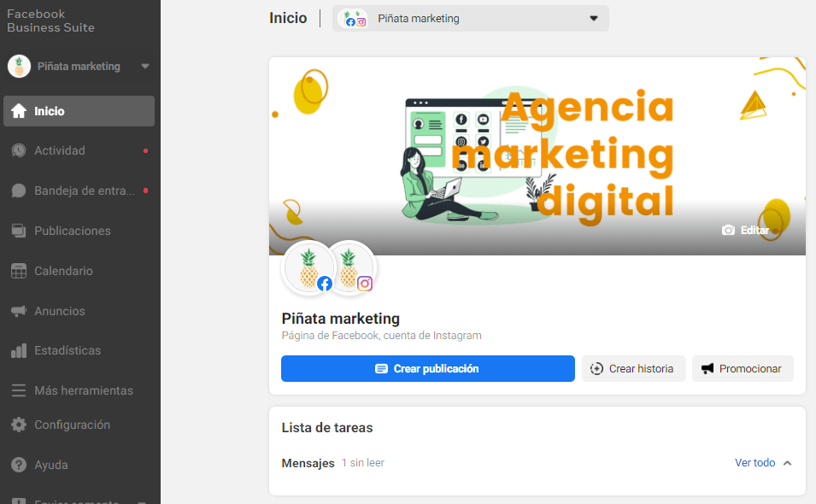Select the Facebook Business Suite header
This screenshot has height=504, width=816.
pyautogui.click(x=52, y=21)
